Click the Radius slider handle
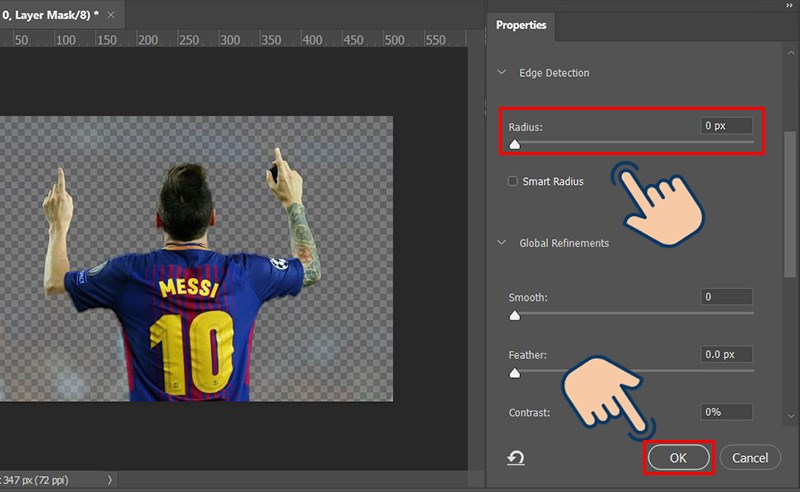 (x=515, y=145)
